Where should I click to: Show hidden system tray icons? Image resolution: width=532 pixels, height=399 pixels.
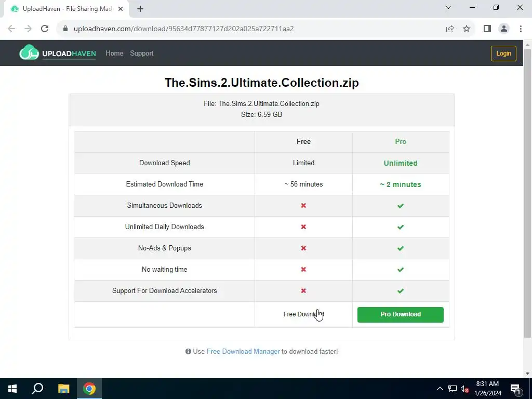pyautogui.click(x=440, y=389)
